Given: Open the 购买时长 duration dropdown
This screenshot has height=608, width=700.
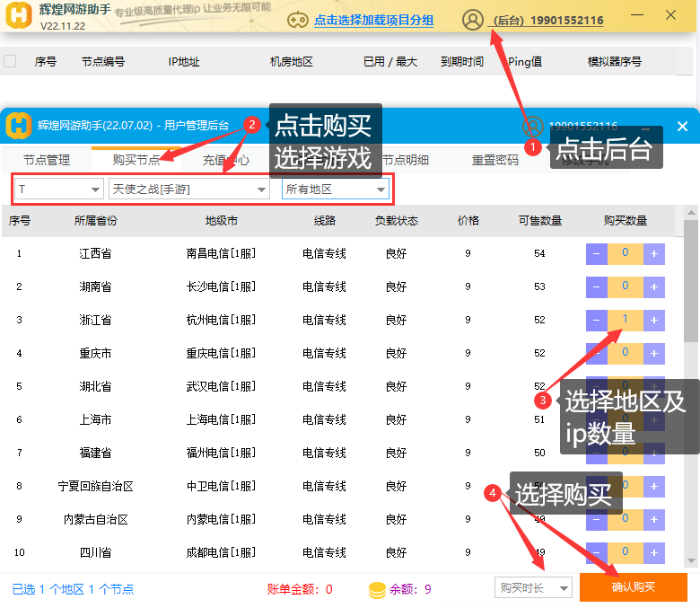Looking at the screenshot, I should (x=533, y=588).
